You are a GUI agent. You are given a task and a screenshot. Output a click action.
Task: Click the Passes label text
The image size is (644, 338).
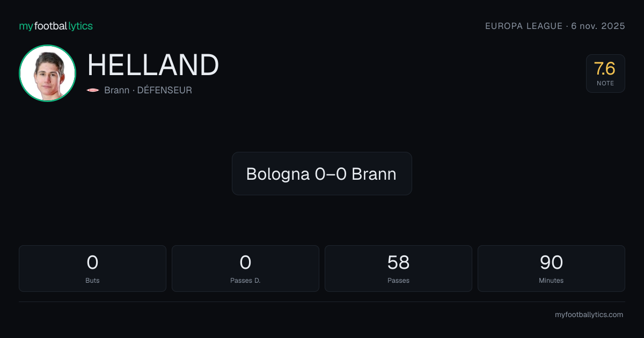pyautogui.click(x=398, y=281)
